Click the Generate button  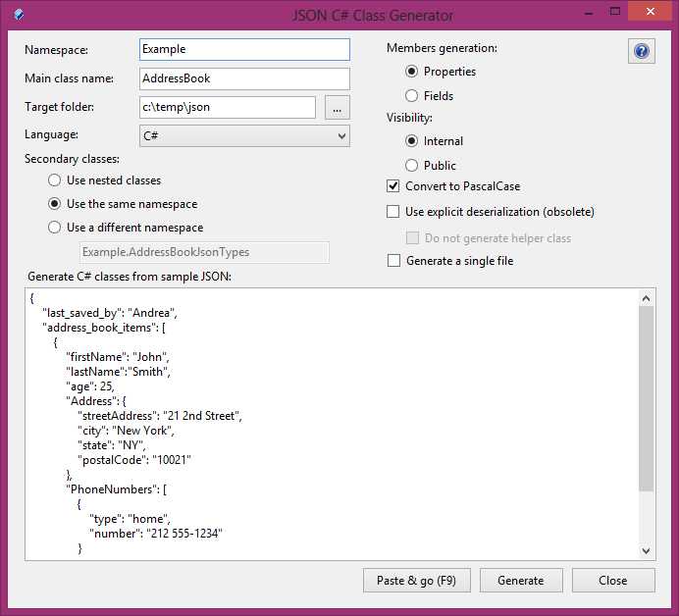(x=521, y=581)
